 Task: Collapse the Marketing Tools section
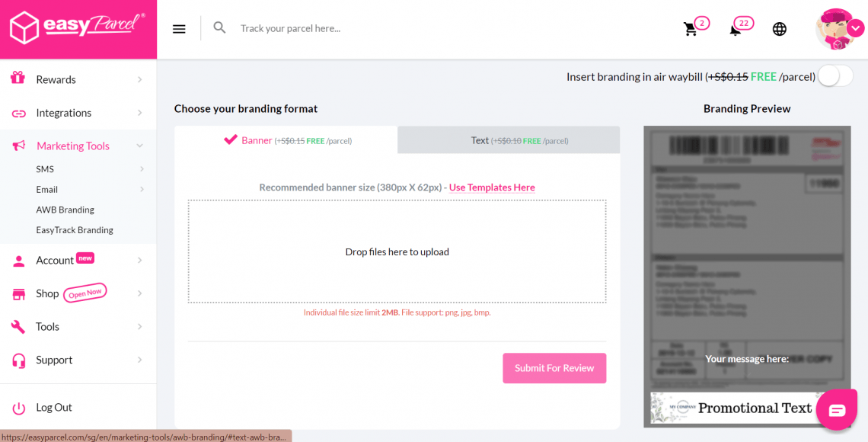[x=140, y=146]
